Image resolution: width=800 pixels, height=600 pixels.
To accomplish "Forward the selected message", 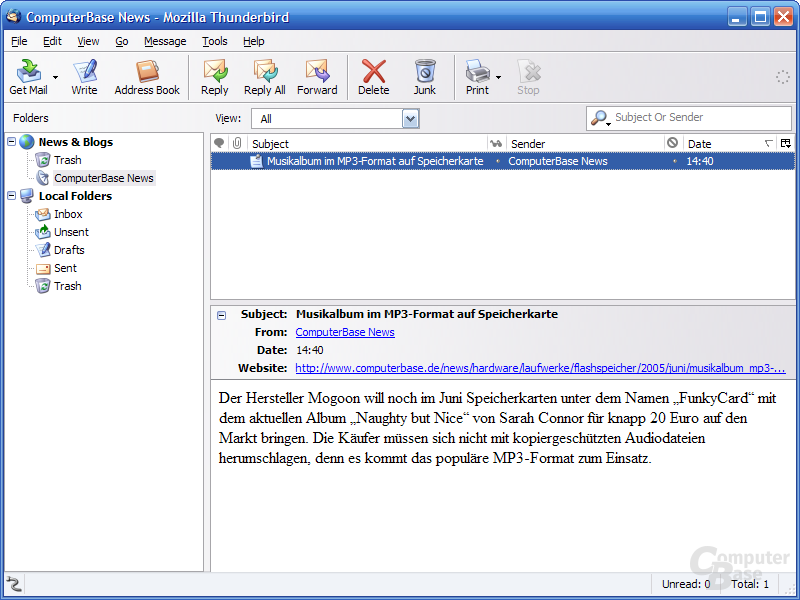I will click(x=317, y=77).
